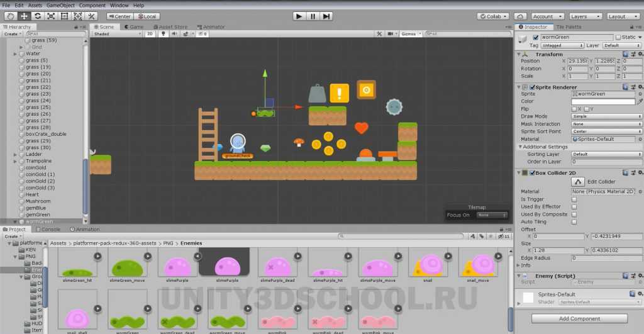This screenshot has width=644, height=334.
Task: Open the Layers dropdown in the toolbar
Action: click(x=585, y=16)
